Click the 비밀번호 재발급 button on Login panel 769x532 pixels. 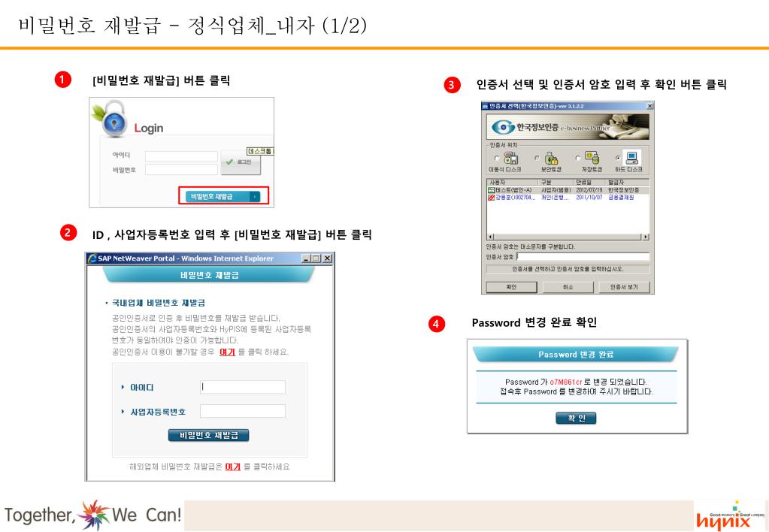tap(224, 196)
